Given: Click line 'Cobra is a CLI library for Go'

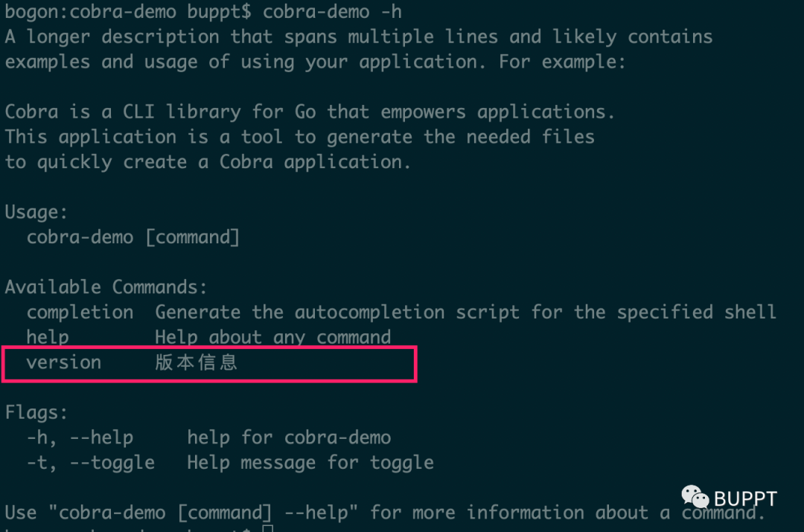Looking at the screenshot, I should pos(310,112).
